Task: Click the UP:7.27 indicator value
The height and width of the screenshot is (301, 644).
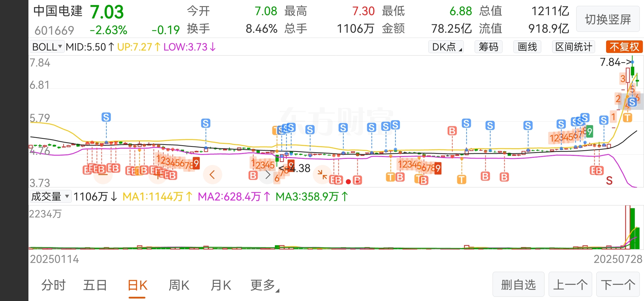Action: (x=139, y=47)
